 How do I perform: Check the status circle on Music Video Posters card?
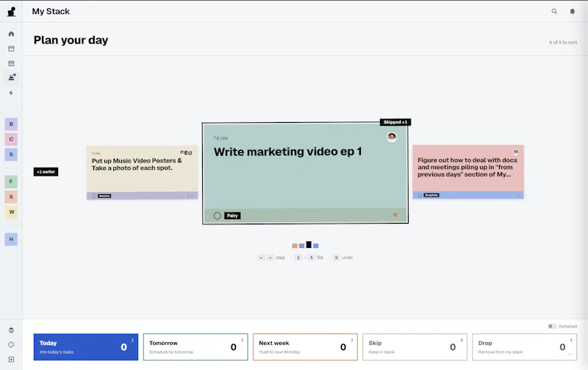[x=94, y=196]
